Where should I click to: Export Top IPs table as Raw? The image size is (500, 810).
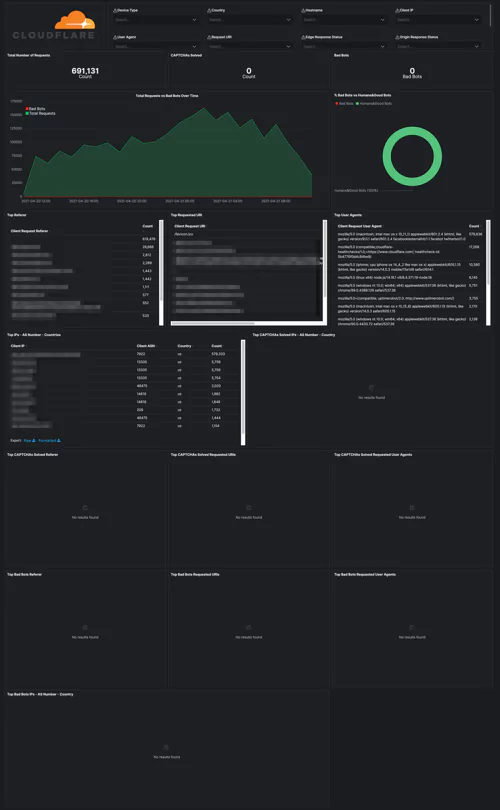pyautogui.click(x=29, y=441)
